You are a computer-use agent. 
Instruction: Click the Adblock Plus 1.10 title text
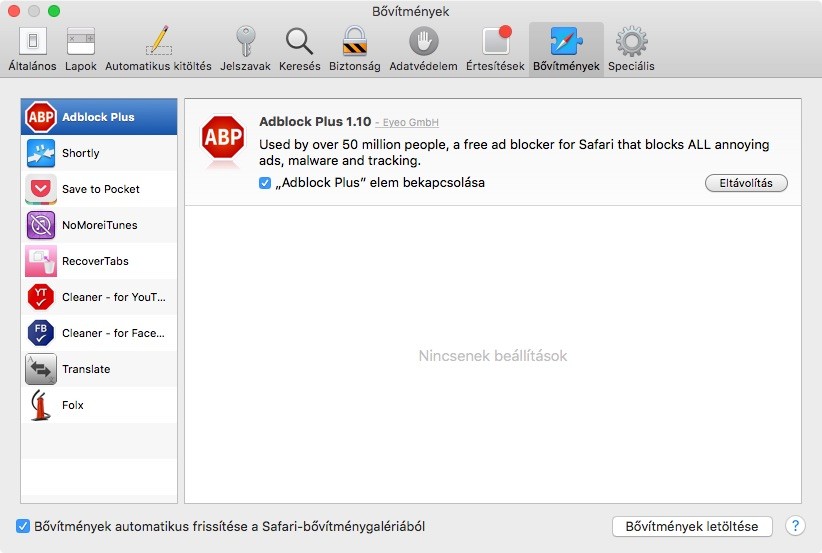click(x=315, y=122)
